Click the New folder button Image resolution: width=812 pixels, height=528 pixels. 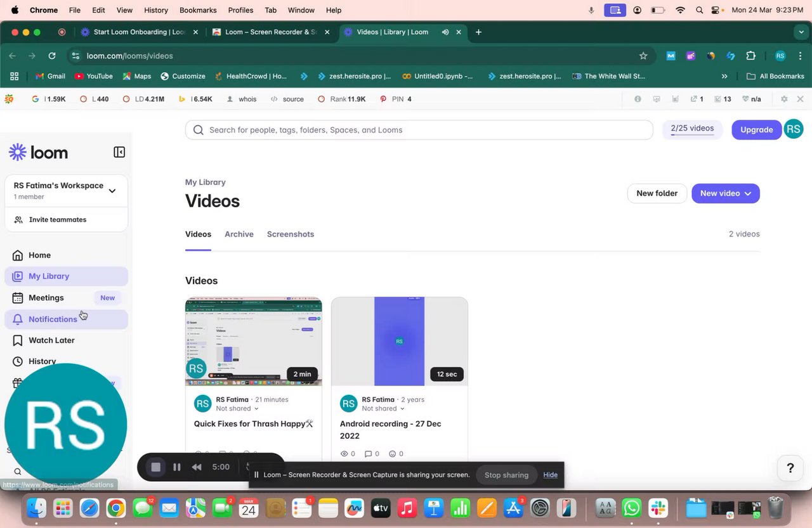657,193
